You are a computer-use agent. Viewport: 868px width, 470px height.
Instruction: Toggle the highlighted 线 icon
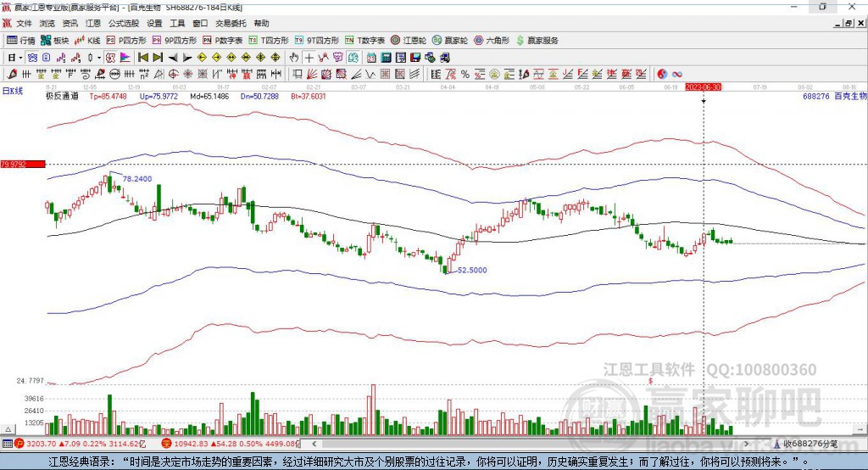[x=353, y=58]
